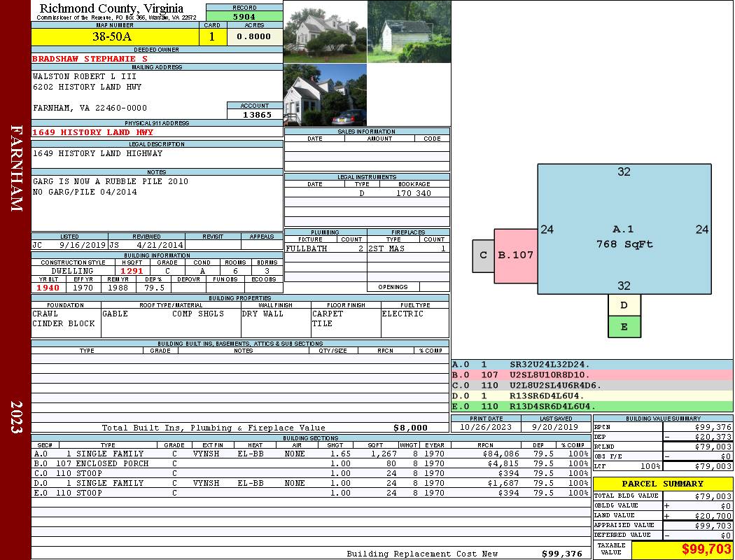Click the account number 13865 box
Viewport: 735px width, 560px height.
[254, 114]
